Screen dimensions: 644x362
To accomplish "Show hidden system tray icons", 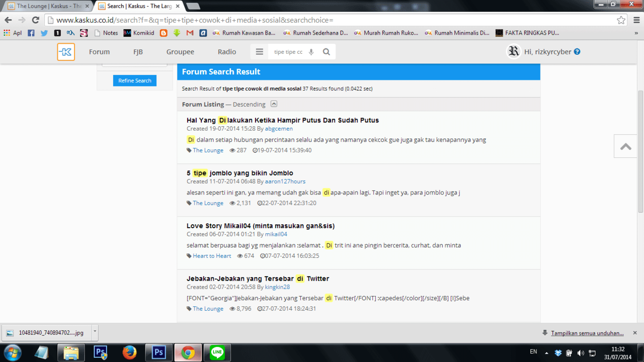I will tap(547, 352).
